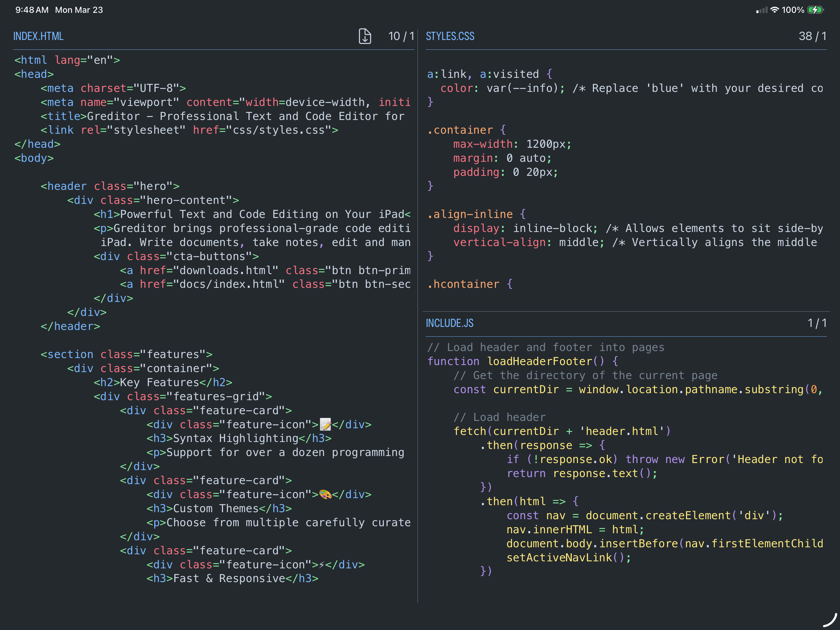Viewport: 840px width, 630px height.
Task: Tap the battery charging icon in status bar
Action: [x=815, y=10]
